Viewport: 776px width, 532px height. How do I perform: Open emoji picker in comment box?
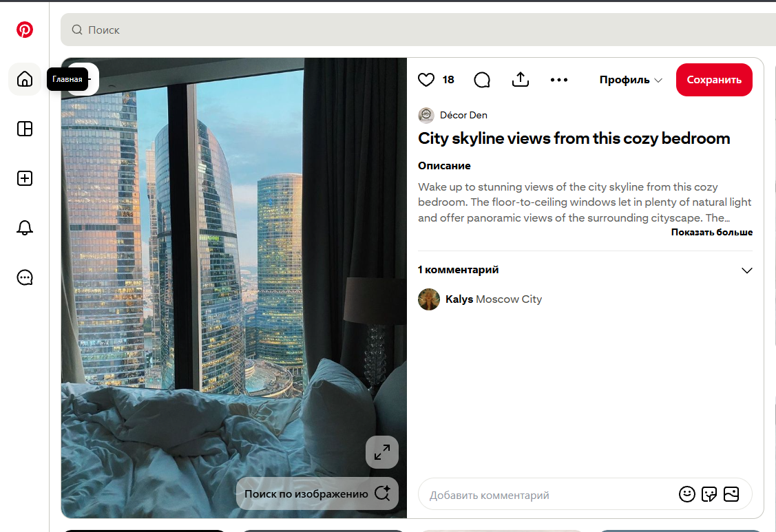click(687, 494)
